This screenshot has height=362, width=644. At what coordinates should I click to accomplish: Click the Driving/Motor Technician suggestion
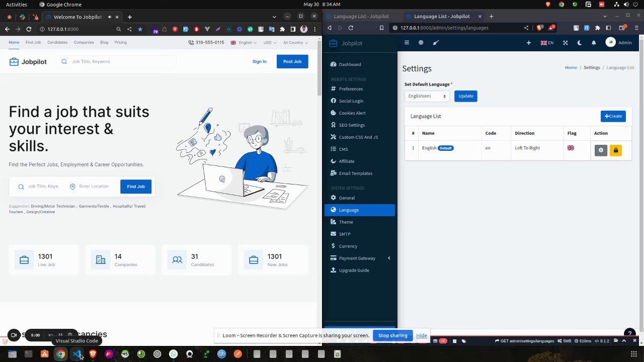point(53,206)
